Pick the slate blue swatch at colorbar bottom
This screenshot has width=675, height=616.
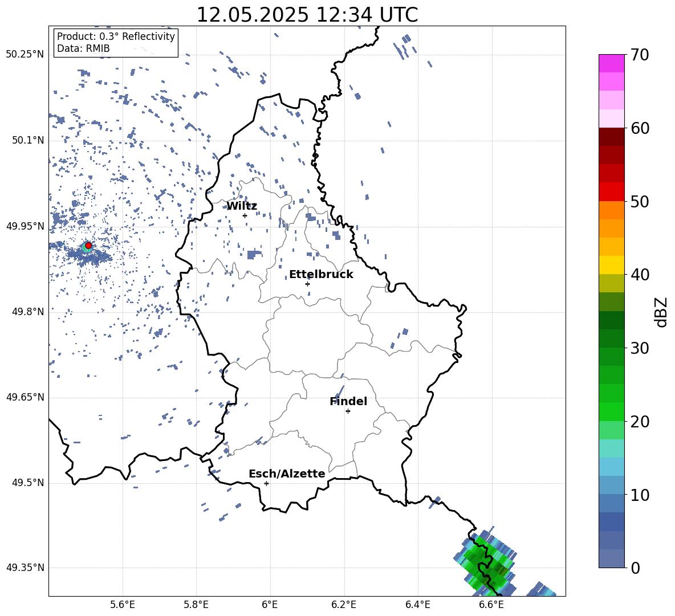coord(611,558)
